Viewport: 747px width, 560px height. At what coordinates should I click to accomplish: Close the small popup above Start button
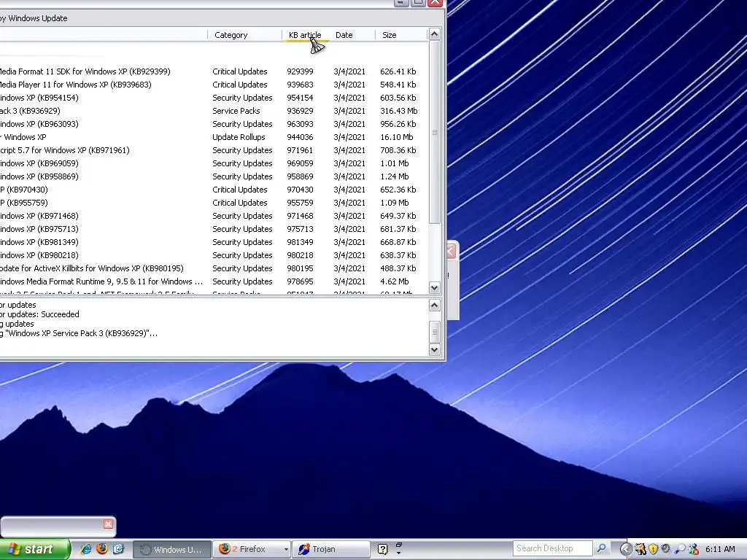click(108, 524)
